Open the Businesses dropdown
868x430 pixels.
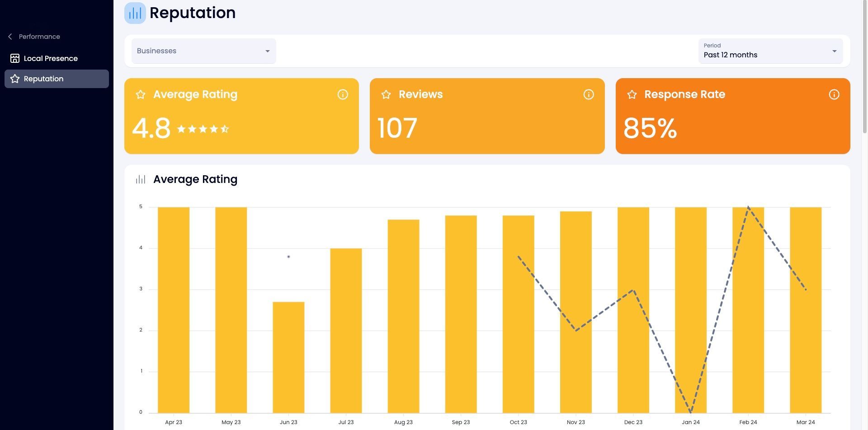click(204, 51)
